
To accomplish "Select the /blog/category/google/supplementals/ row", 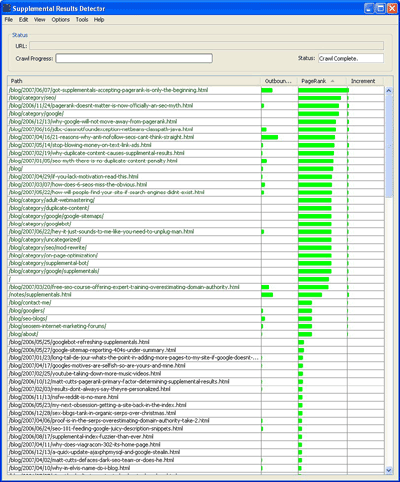I will click(x=196, y=271).
